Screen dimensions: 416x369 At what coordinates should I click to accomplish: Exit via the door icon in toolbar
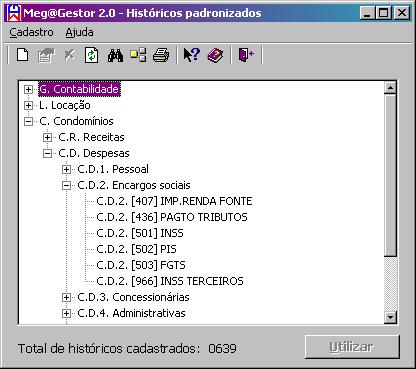pos(246,55)
